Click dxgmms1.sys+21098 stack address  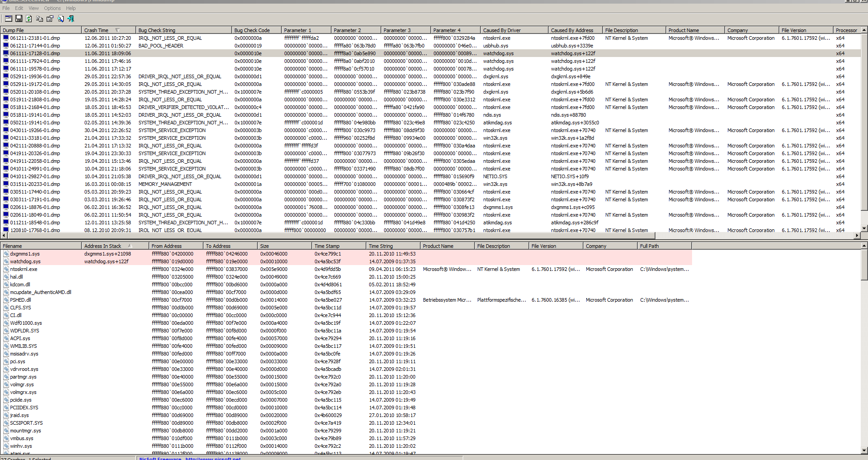point(107,254)
